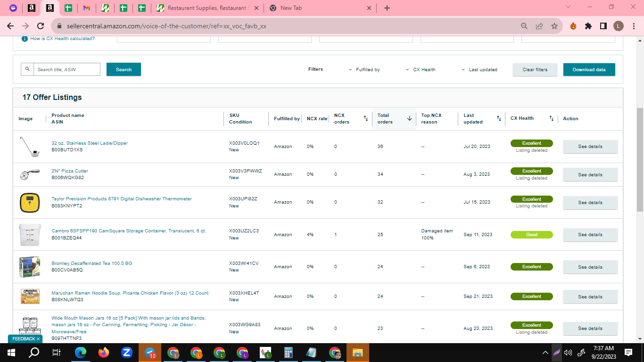
Task: View site information via the lock icon
Action: [x=59, y=26]
